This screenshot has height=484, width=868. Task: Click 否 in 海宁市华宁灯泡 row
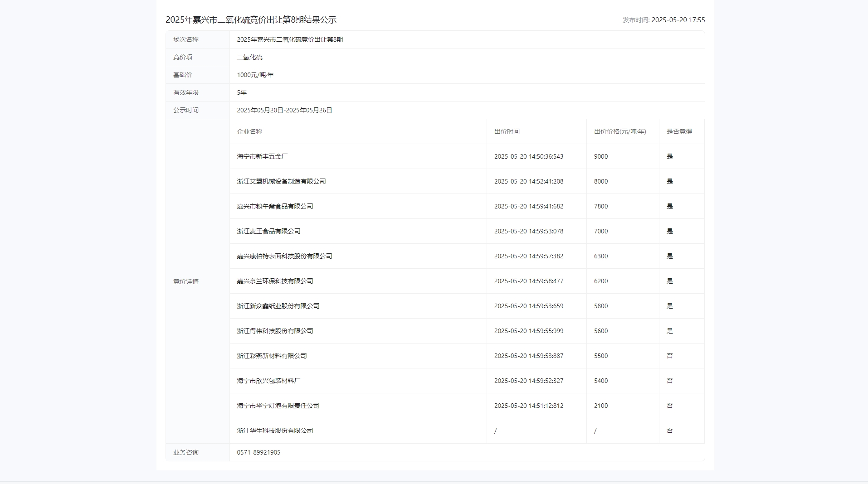(670, 406)
